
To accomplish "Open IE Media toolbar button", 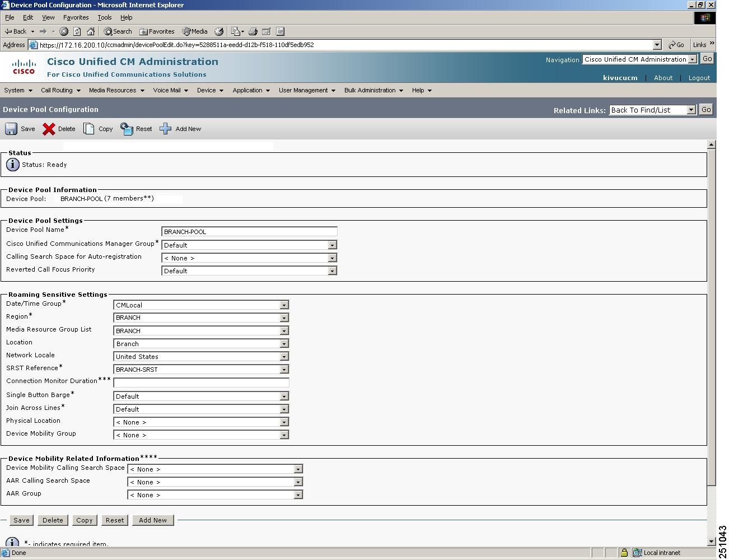I will 195,31.
